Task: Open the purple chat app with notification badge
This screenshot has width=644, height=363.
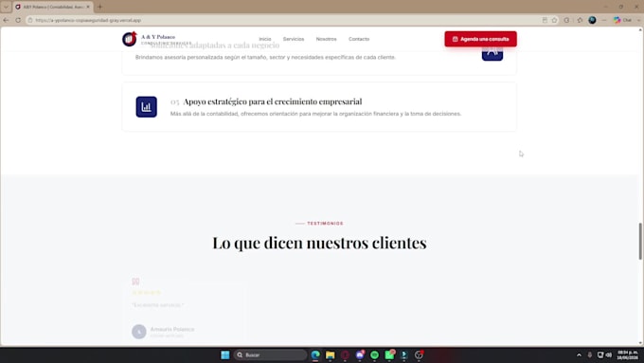Action: [360, 354]
